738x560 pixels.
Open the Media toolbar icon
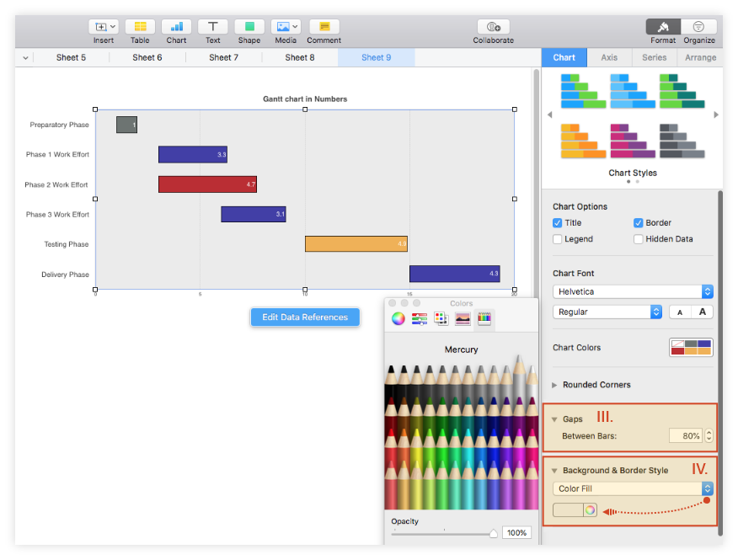coord(285,28)
